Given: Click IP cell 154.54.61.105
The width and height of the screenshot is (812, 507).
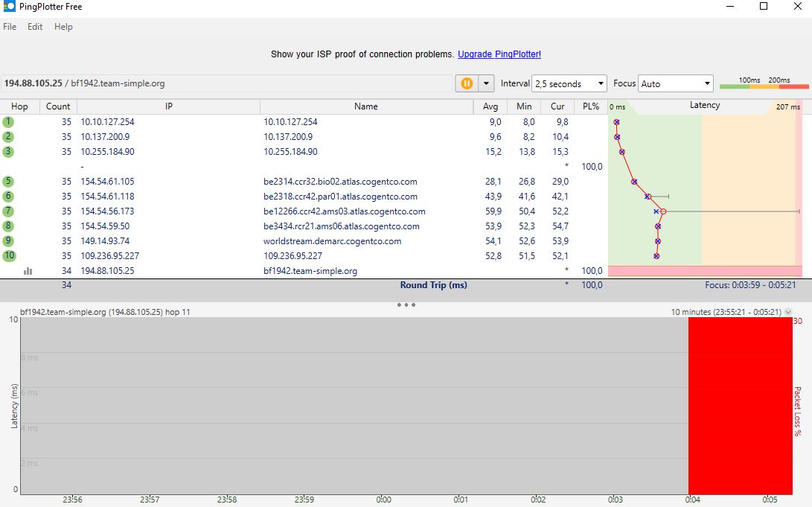Looking at the screenshot, I should point(107,181).
